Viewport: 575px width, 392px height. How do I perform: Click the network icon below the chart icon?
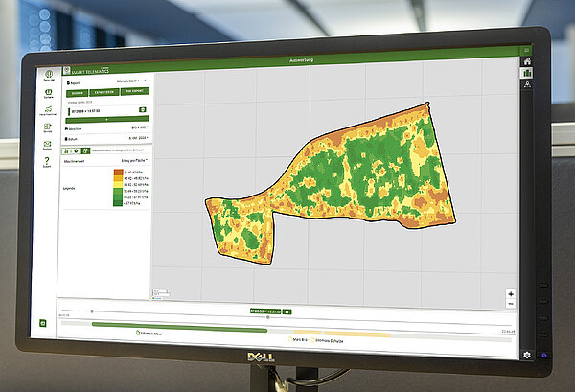tap(526, 85)
